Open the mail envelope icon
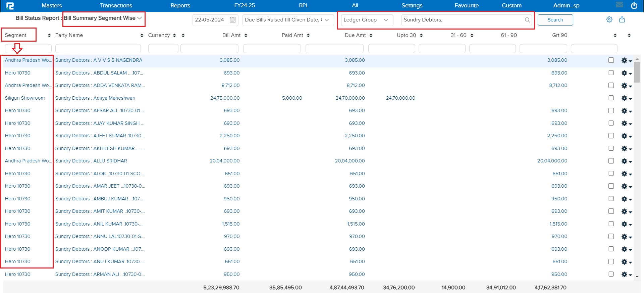Image resolution: width=644 pixels, height=293 pixels. coord(620,5)
